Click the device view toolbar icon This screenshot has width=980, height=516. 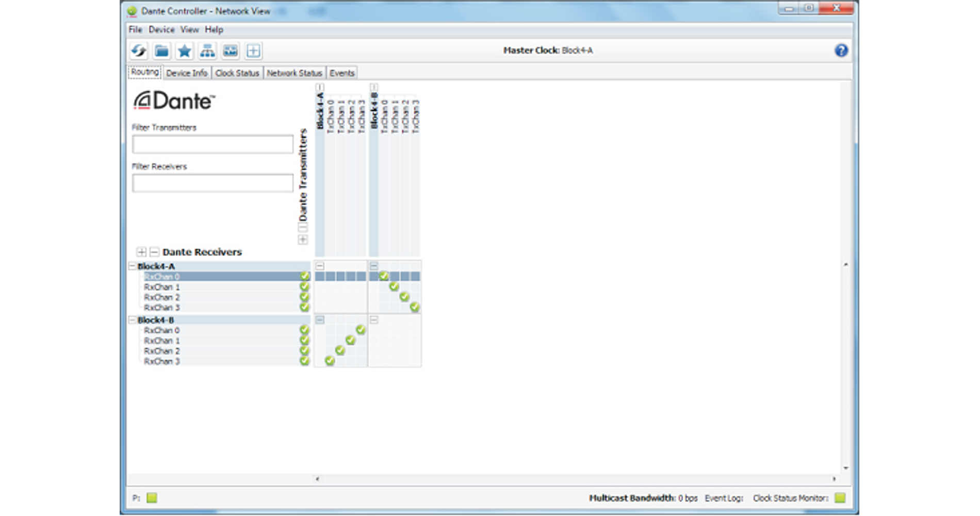point(230,51)
